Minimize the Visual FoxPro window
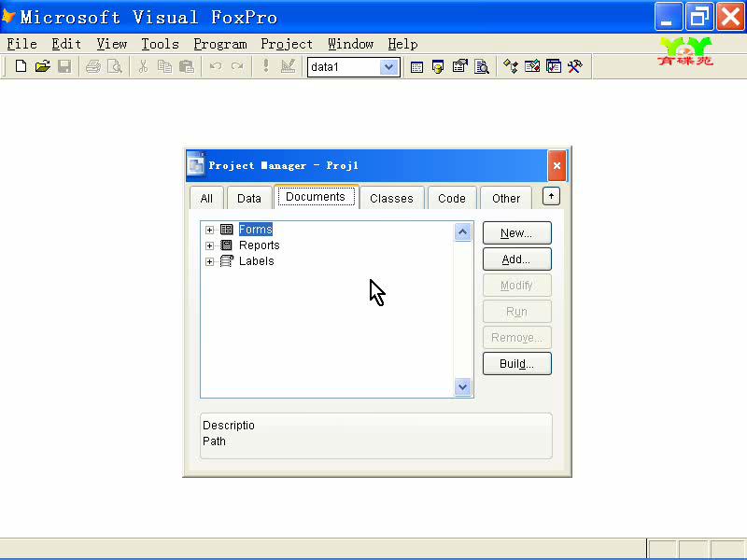 (668, 17)
